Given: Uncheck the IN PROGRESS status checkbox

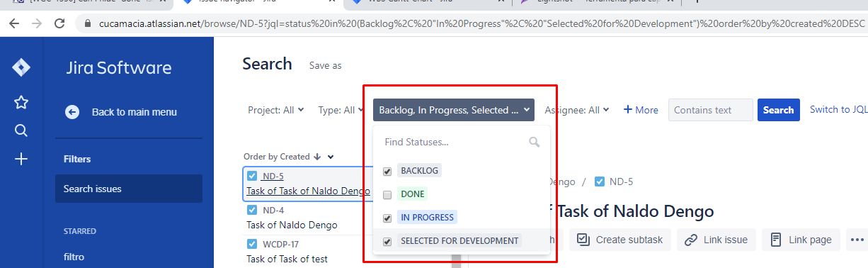Looking at the screenshot, I should coord(387,218).
